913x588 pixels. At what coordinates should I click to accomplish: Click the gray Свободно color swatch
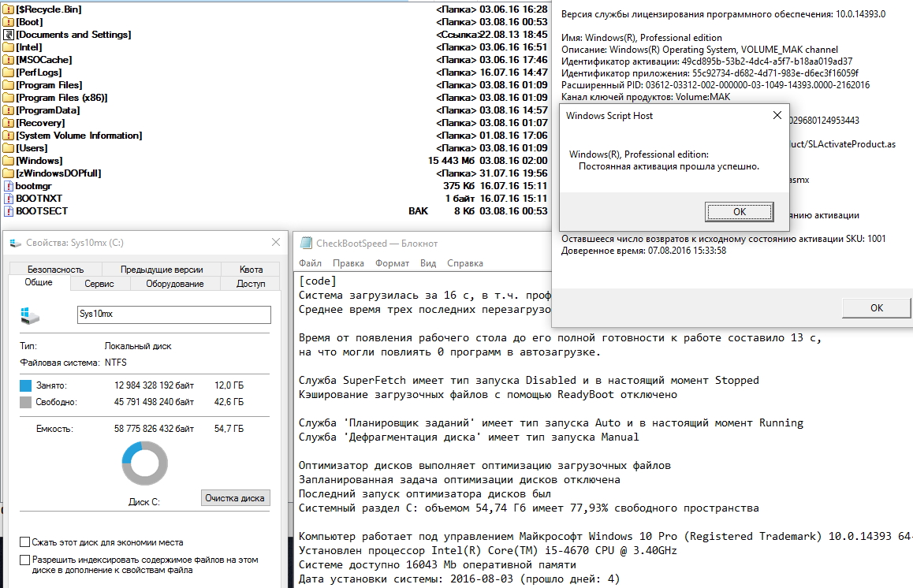tap(25, 402)
